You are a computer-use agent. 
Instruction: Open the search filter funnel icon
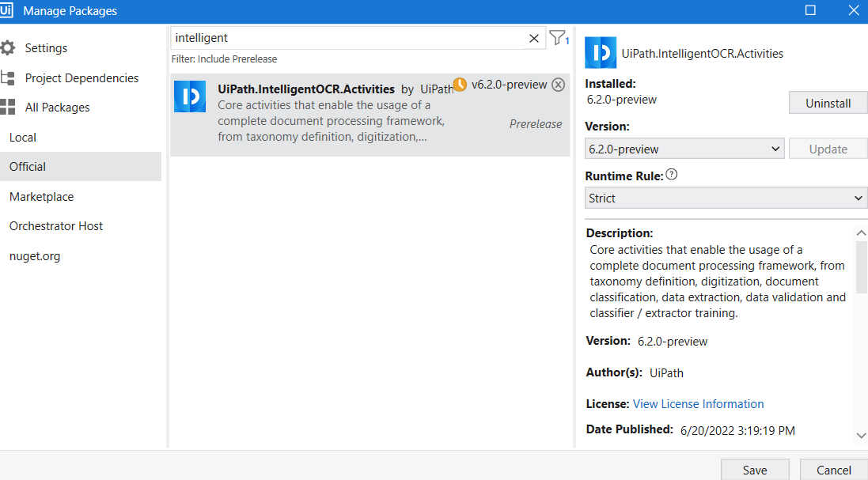tap(558, 38)
